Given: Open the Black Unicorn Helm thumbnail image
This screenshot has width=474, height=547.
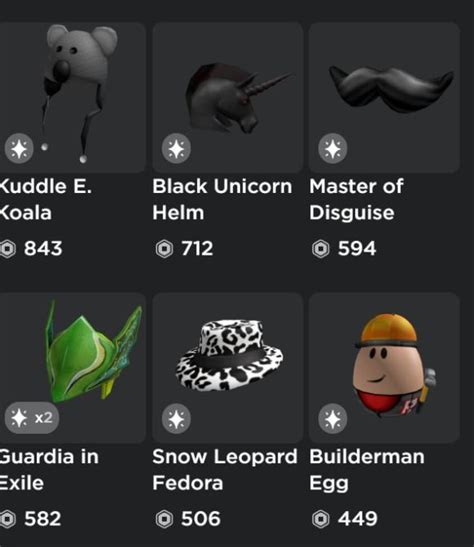Looking at the screenshot, I should pyautogui.click(x=227, y=98).
